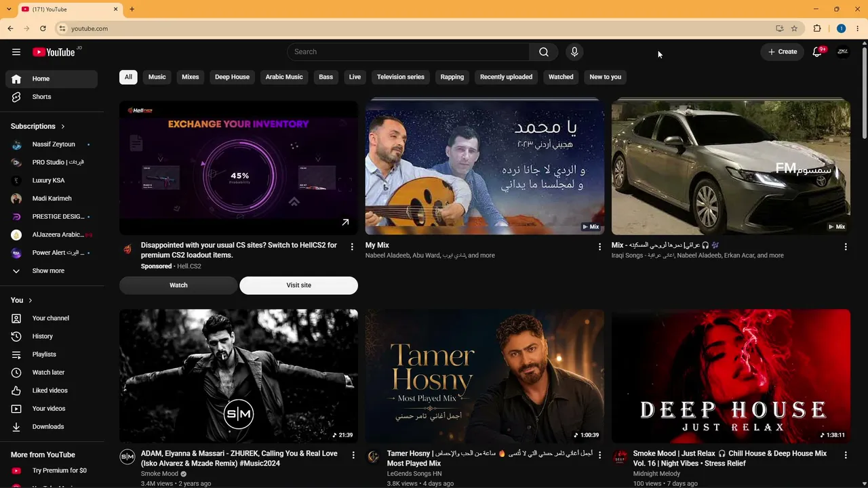Open the hamburger guide menu
Screen dimensions: 868x488
tap(16, 52)
